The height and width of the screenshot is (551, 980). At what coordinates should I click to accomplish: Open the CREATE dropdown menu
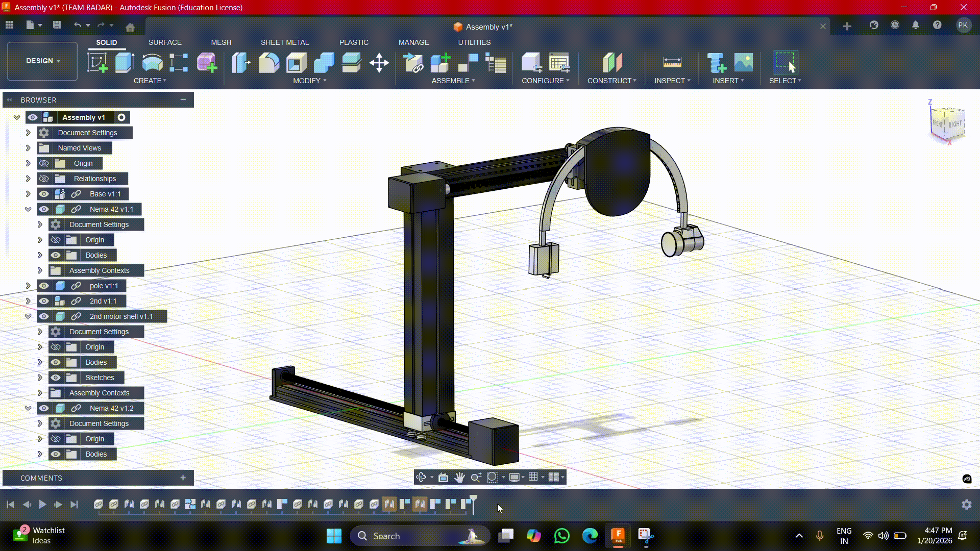pos(150,81)
